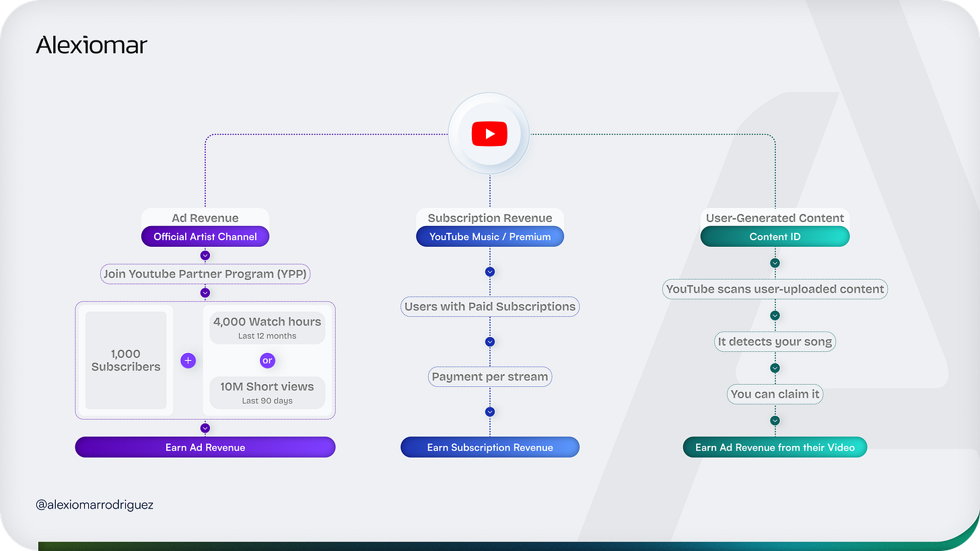Click the 10M Short views card
Screen dimensions: 980x551
[267, 392]
